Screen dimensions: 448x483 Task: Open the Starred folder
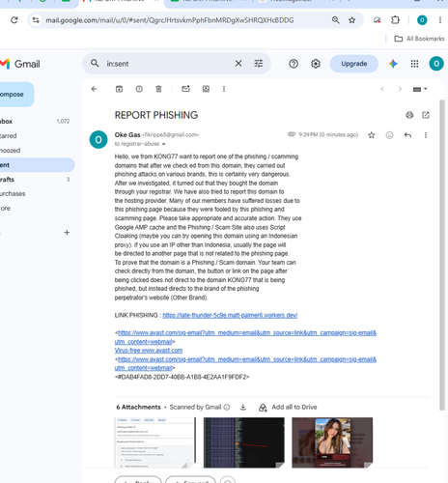coord(35,136)
